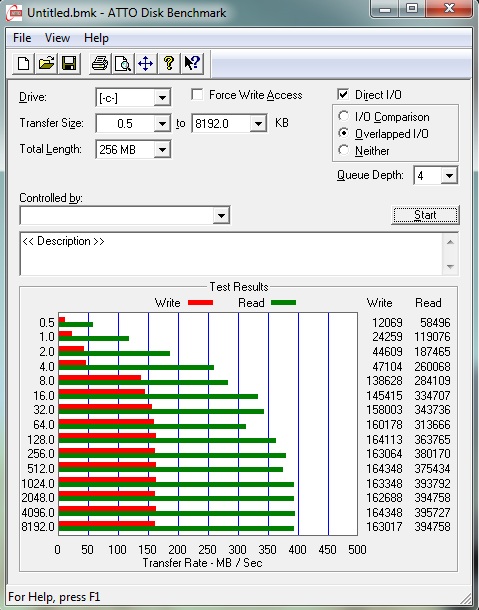Screen dimensions: 479x610
Task: Activate context help pointer icon
Action: coord(192,63)
